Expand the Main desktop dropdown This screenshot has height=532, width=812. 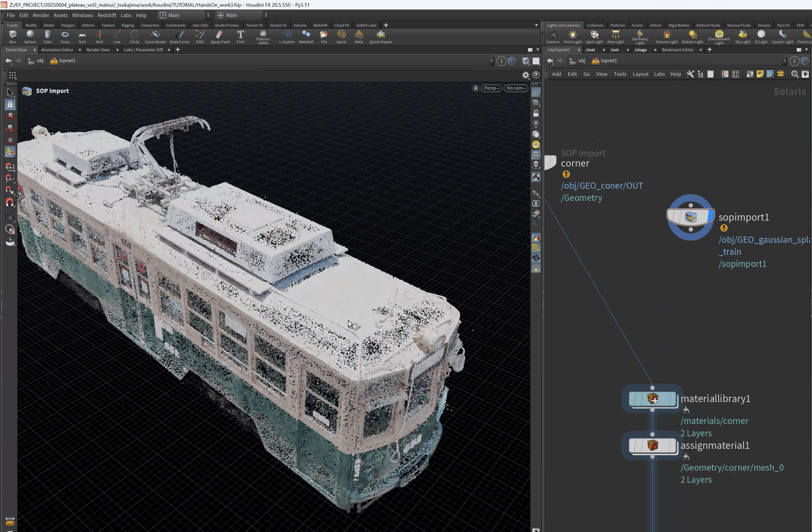pos(185,15)
